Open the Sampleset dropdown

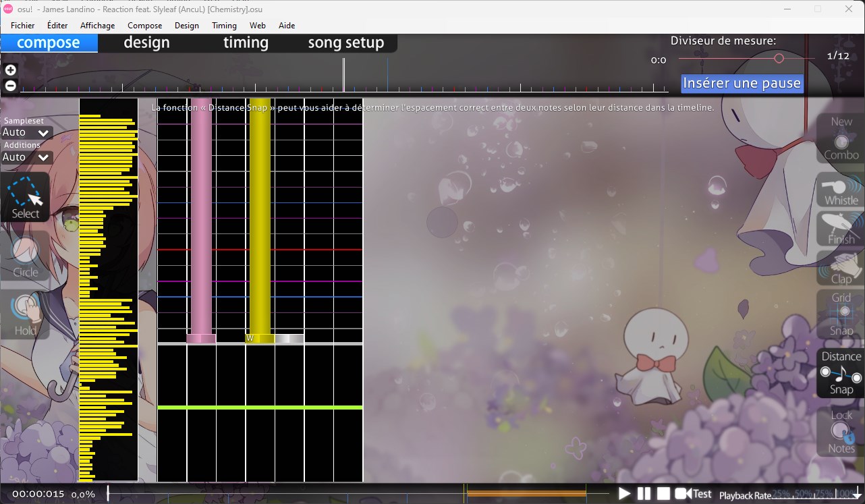pyautogui.click(x=27, y=133)
